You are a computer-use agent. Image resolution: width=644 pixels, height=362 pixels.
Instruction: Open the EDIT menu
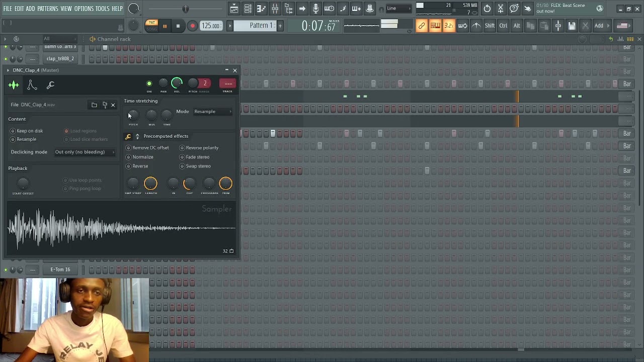(19, 9)
